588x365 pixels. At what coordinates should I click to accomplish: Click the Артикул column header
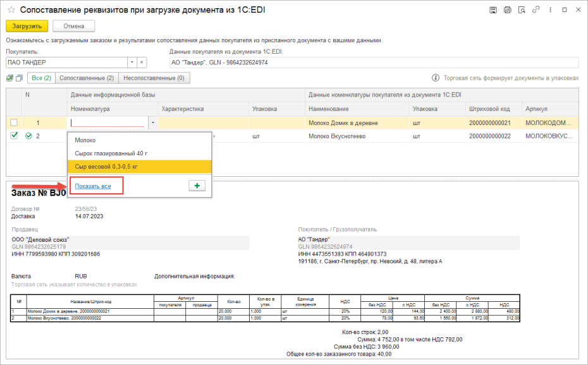point(550,109)
